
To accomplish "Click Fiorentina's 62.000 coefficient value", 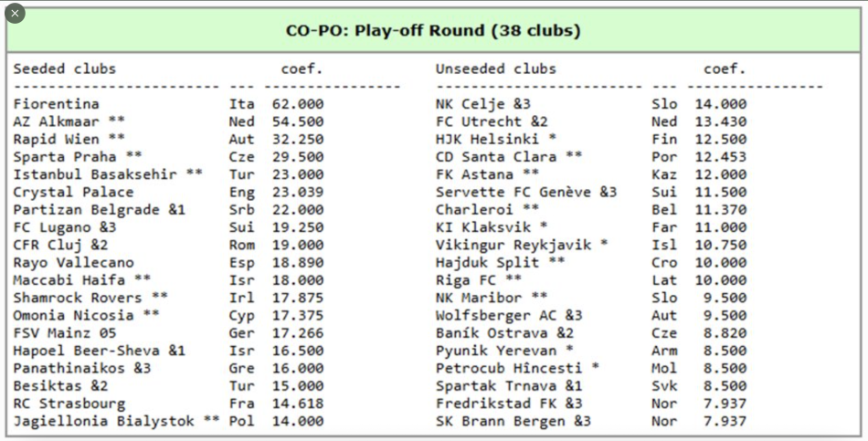I will pyautogui.click(x=298, y=104).
